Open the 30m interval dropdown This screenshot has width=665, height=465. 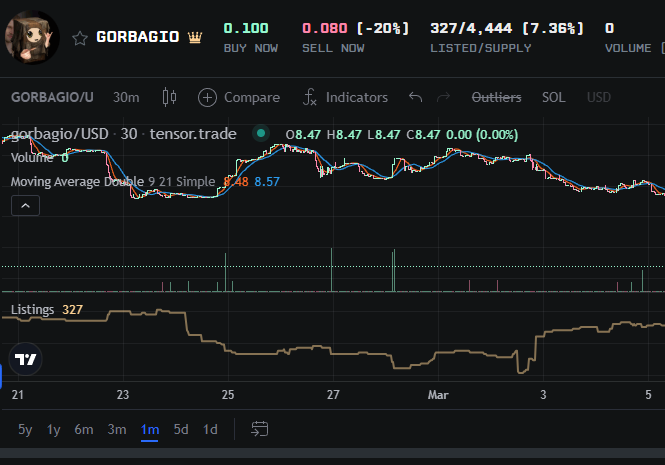(126, 98)
